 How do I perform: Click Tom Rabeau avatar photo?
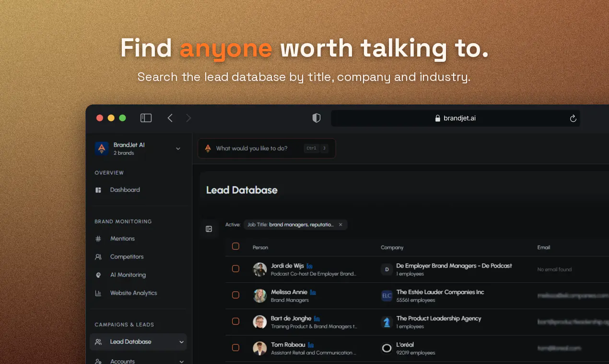(260, 348)
